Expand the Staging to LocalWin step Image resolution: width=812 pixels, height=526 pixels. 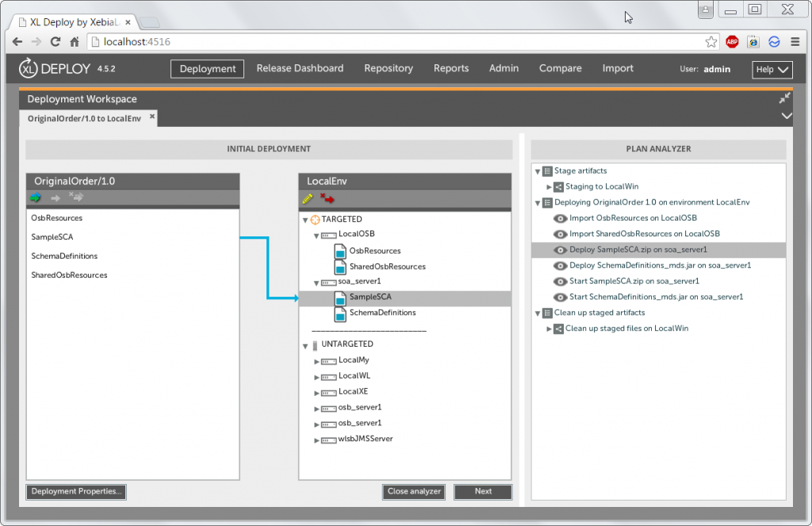(x=549, y=187)
